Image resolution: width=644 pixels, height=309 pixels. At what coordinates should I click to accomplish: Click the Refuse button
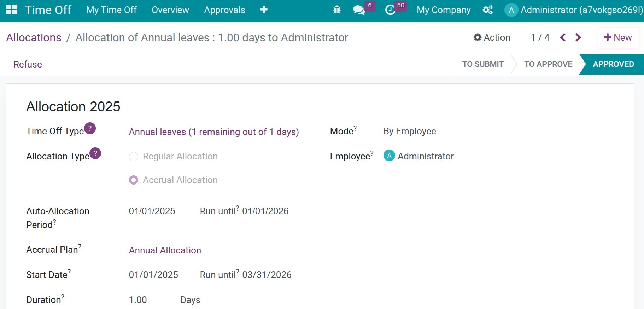(28, 64)
